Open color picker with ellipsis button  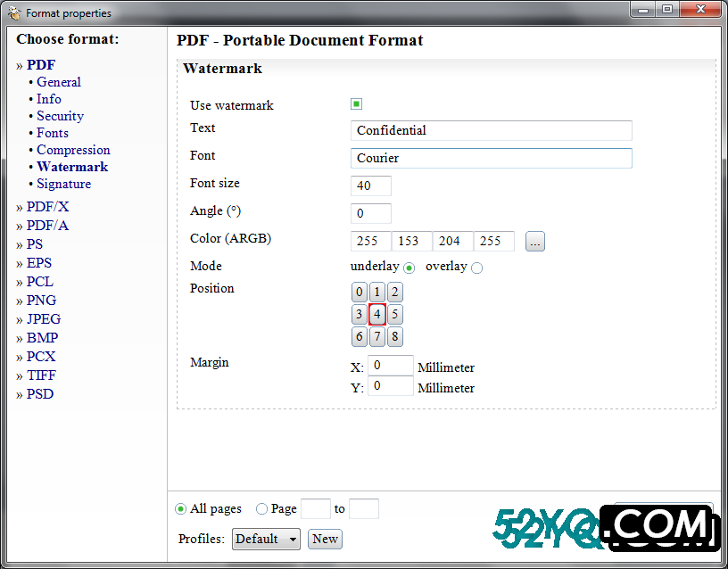pos(535,242)
